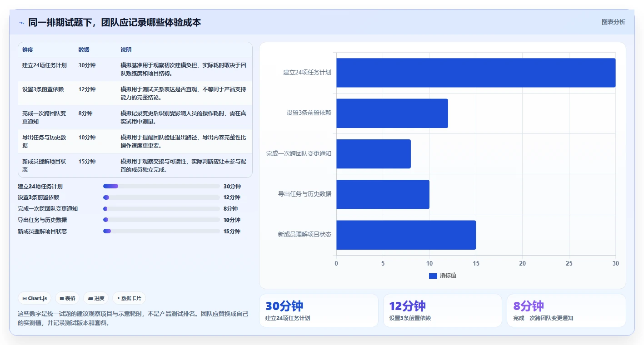Click the chart bar for 建立24项任务计划
The height and width of the screenshot is (345, 644).
(476, 73)
